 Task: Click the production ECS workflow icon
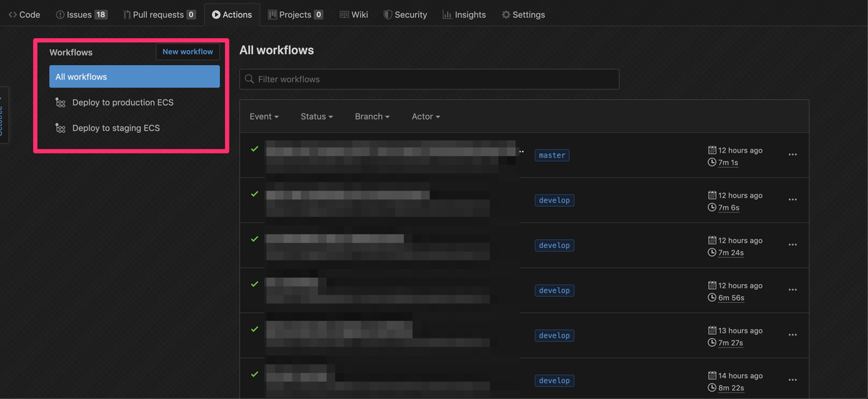click(x=61, y=103)
